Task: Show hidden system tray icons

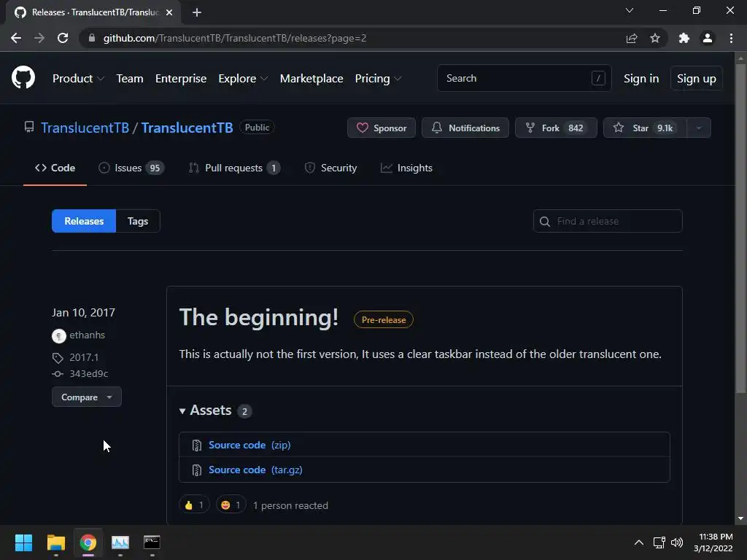Action: pyautogui.click(x=639, y=542)
